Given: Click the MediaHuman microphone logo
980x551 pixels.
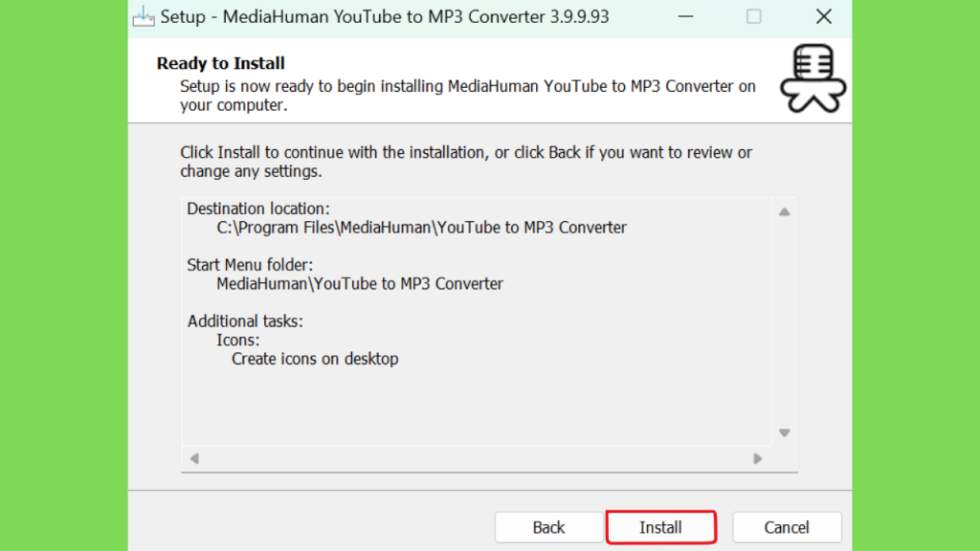Looking at the screenshot, I should [x=813, y=78].
